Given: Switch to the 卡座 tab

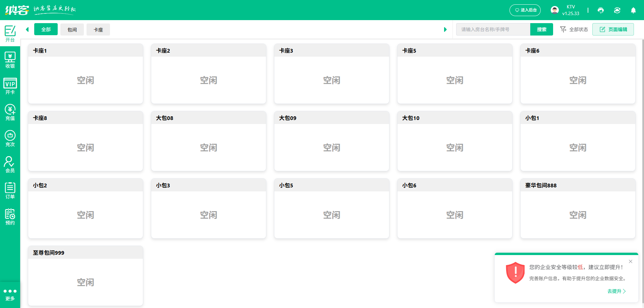Looking at the screenshot, I should tap(98, 29).
